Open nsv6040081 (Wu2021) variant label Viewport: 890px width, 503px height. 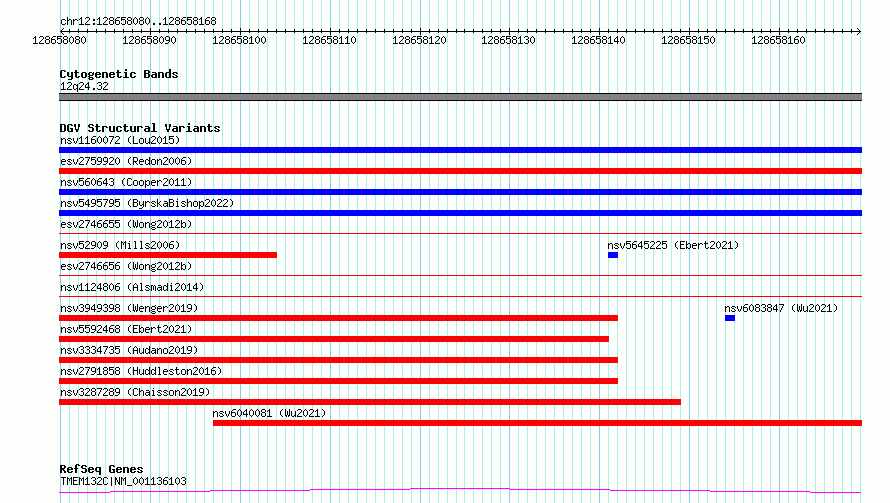[269, 413]
